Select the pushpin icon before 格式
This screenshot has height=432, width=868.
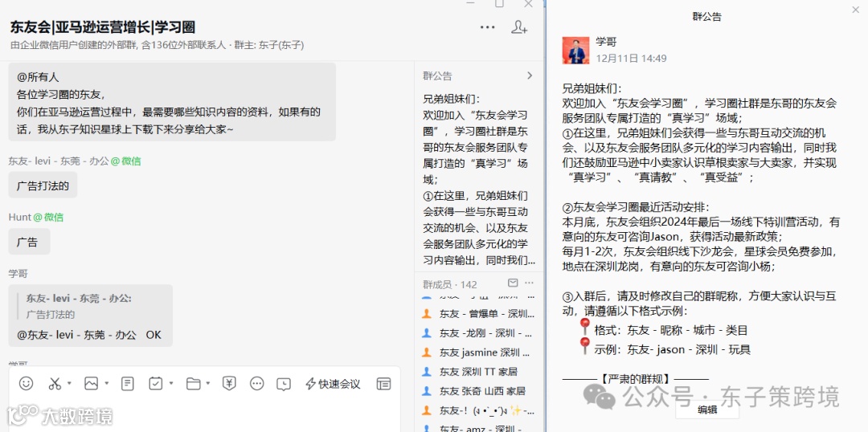tap(584, 327)
